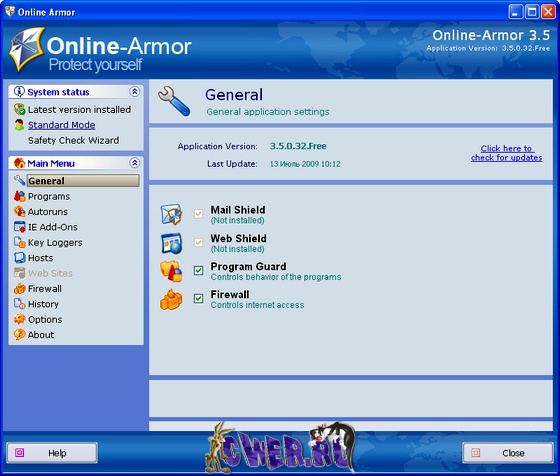
Task: Collapse the System status panel
Action: 134,92
